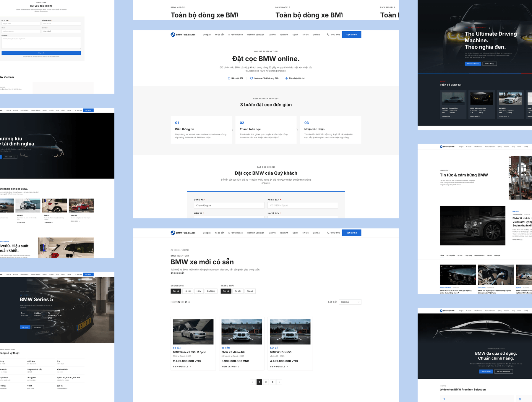Open BMW iX xDrive50 car photo

point(290,332)
